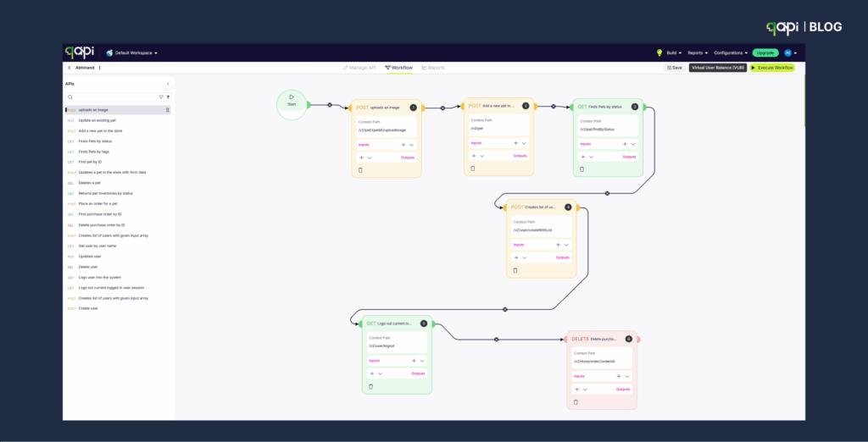868x442 pixels.
Task: Switch to the Manage API tab
Action: (x=359, y=68)
